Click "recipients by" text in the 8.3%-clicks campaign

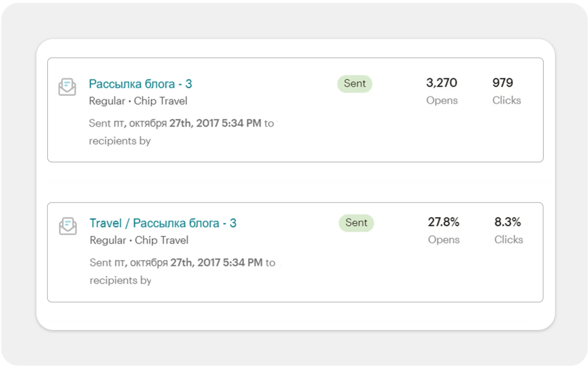point(121,281)
